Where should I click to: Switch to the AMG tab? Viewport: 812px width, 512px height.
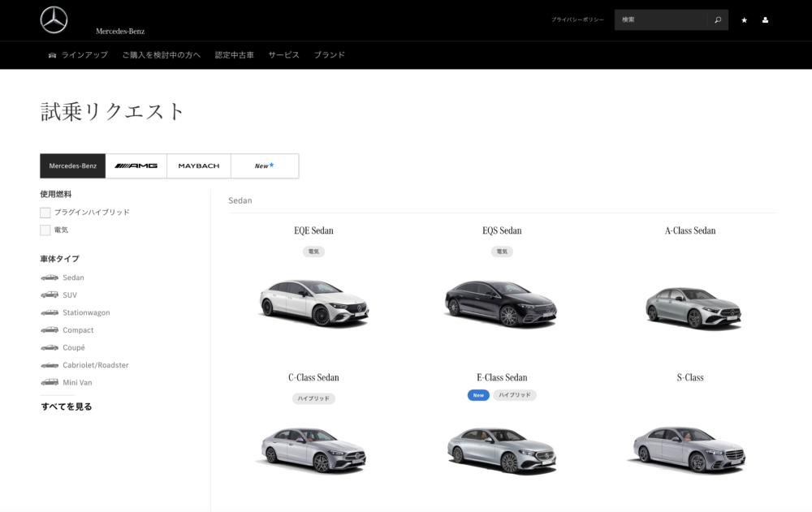[x=136, y=166]
